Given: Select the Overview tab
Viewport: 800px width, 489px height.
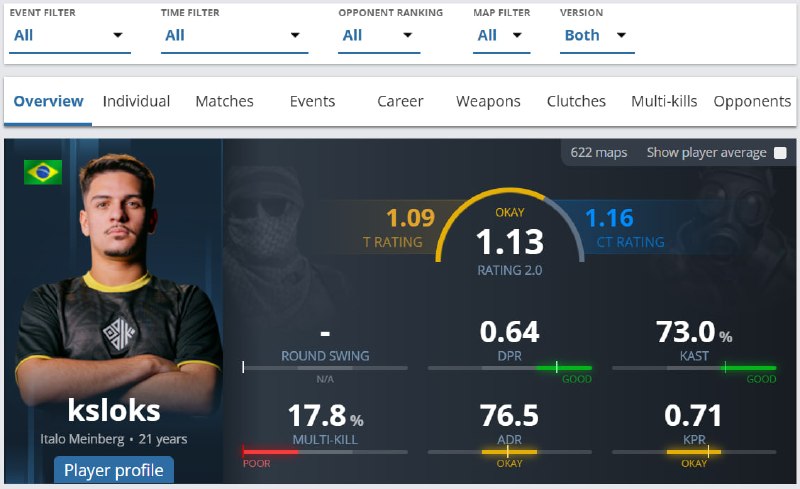Looking at the screenshot, I should (x=48, y=101).
